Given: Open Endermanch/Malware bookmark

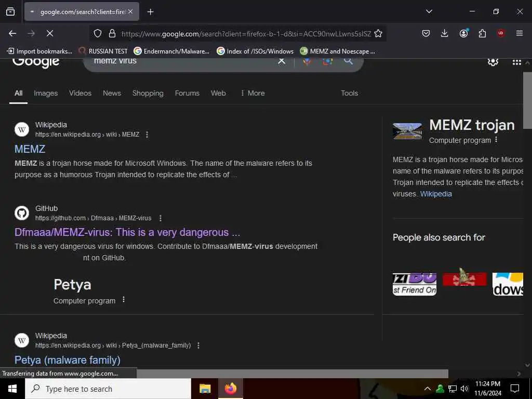Looking at the screenshot, I should (x=171, y=51).
